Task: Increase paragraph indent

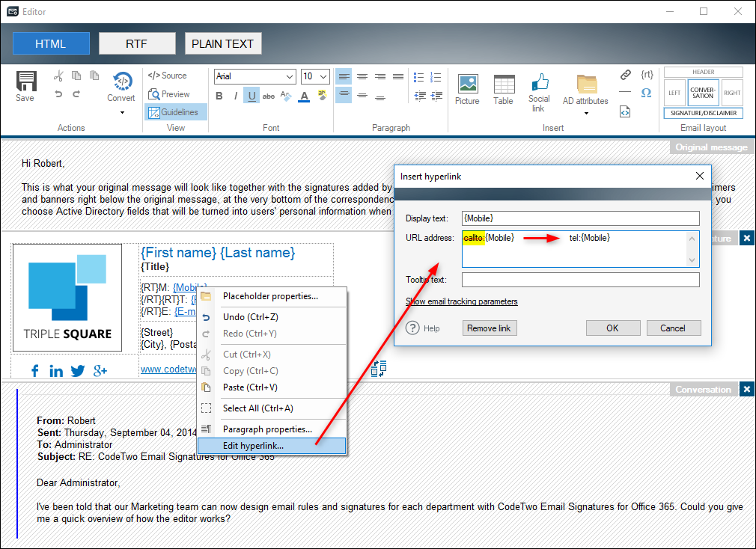Action: (x=436, y=96)
